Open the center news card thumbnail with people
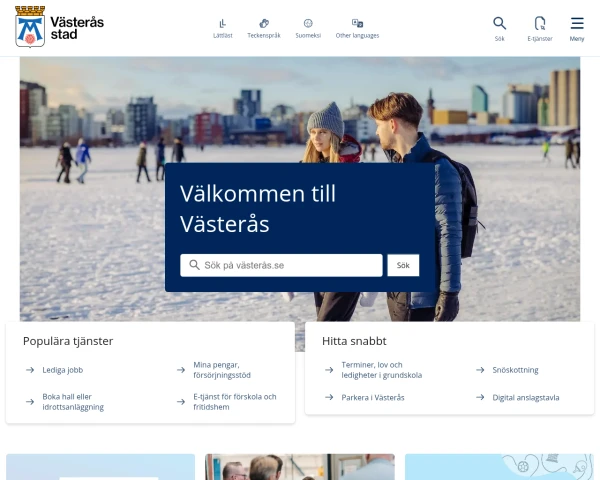 point(300,467)
